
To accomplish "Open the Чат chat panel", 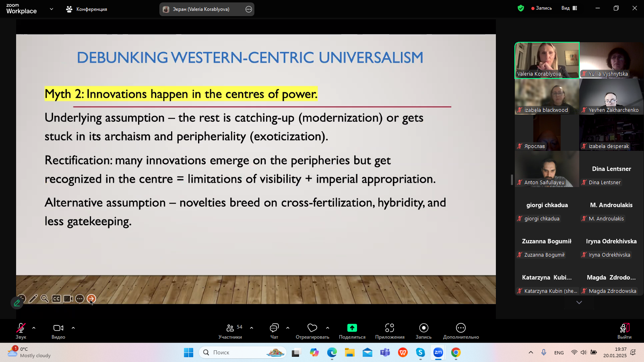I will (274, 331).
